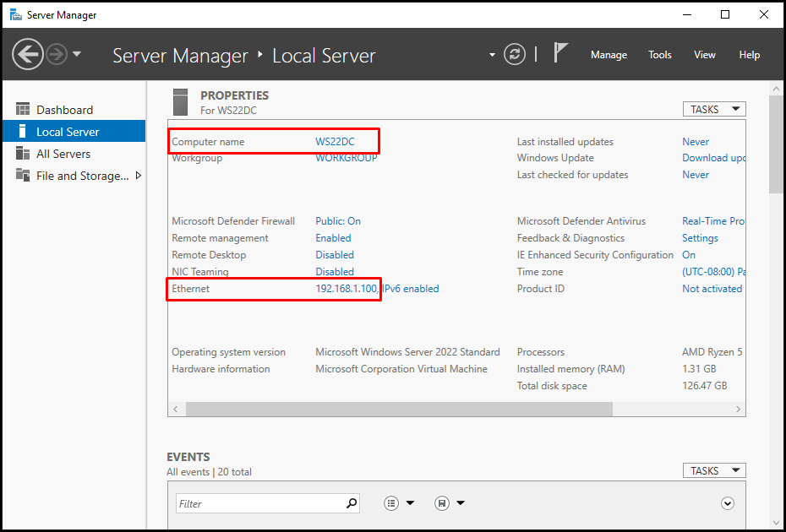786x532 pixels.
Task: Click the Remote Desktop Disabled link
Action: 335,255
